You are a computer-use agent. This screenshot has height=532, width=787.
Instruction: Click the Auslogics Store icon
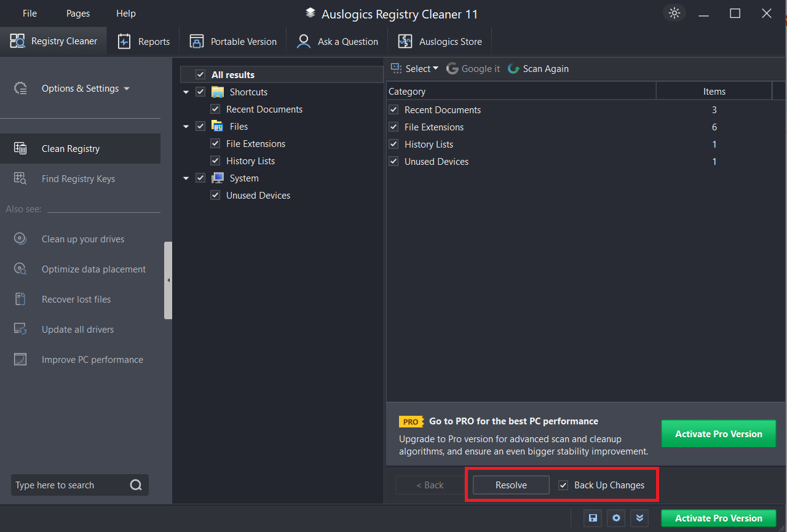point(405,41)
